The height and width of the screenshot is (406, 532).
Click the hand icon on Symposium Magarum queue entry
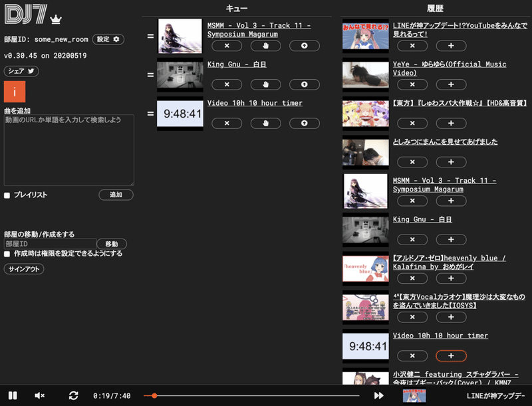(x=265, y=46)
